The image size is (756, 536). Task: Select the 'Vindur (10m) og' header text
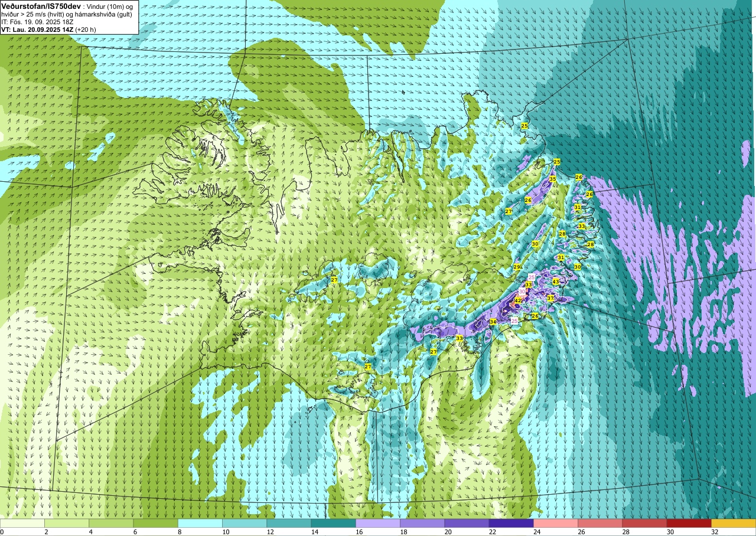point(109,6)
